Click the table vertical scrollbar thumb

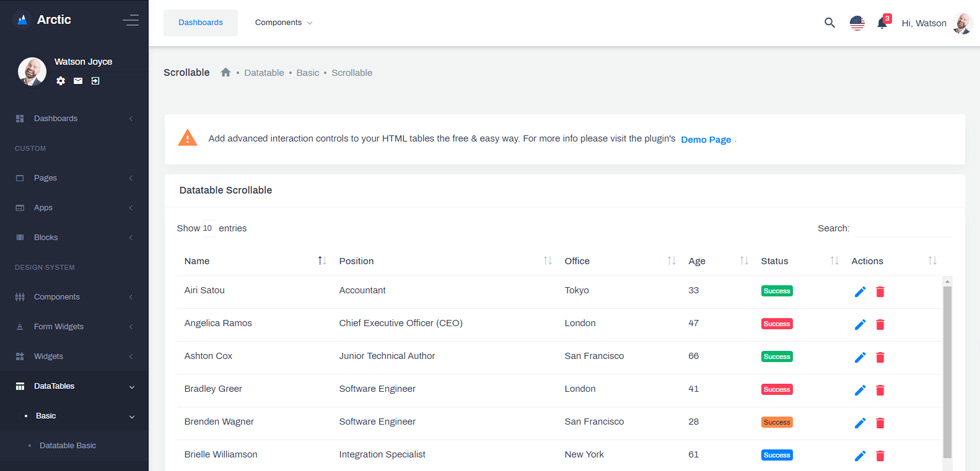[x=947, y=372]
